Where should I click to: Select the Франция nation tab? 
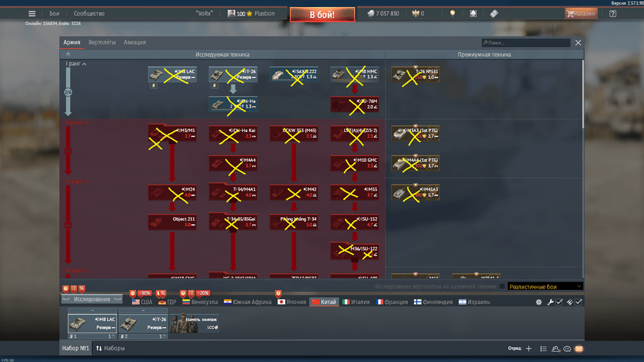[x=392, y=302]
